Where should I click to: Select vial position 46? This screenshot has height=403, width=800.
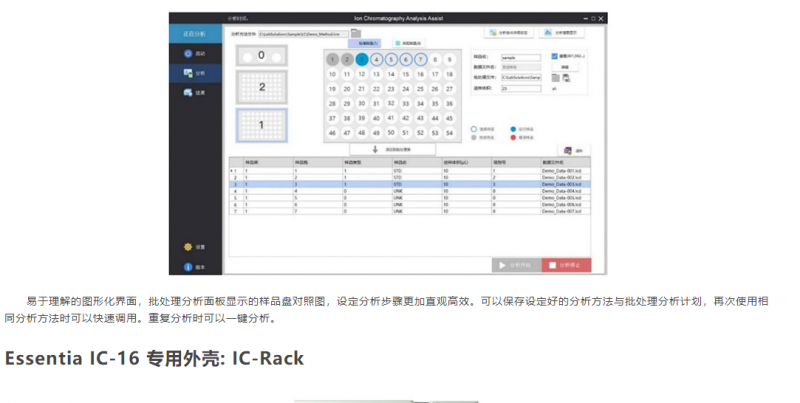(332, 133)
